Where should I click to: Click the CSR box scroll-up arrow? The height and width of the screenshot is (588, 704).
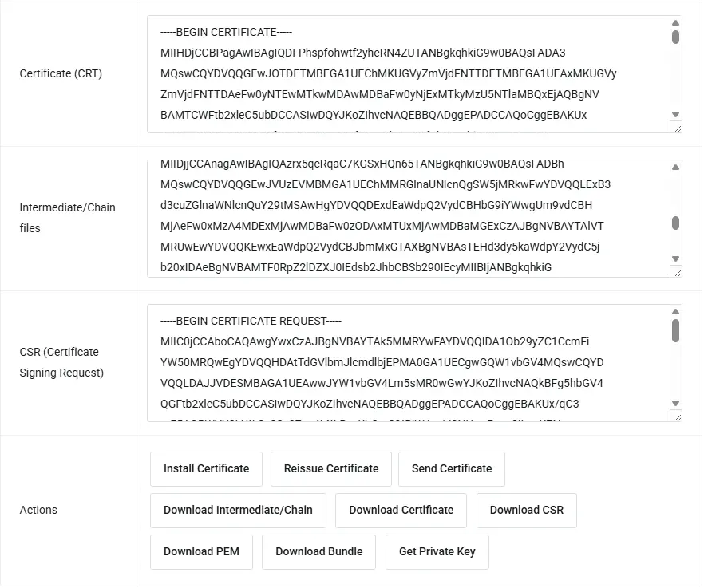click(x=676, y=312)
